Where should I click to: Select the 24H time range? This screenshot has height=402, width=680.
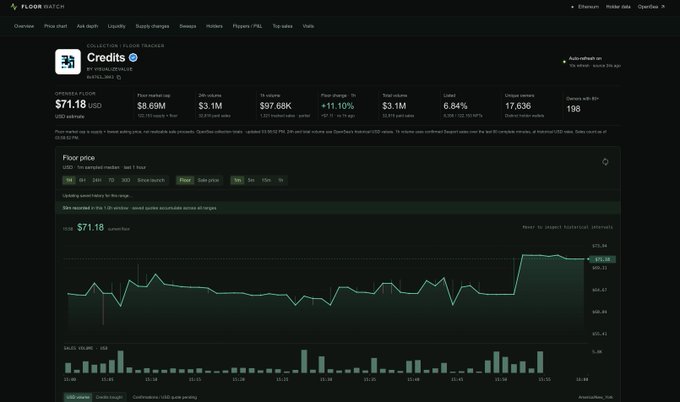[x=97, y=180]
